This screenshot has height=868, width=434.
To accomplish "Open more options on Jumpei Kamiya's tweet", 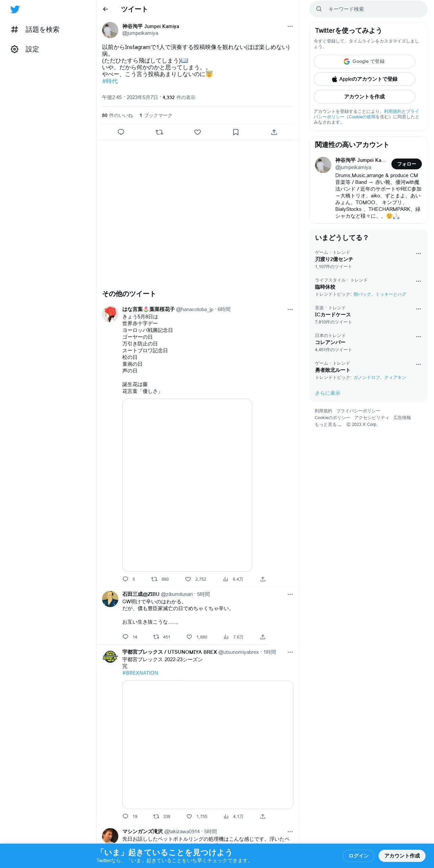I will [290, 26].
